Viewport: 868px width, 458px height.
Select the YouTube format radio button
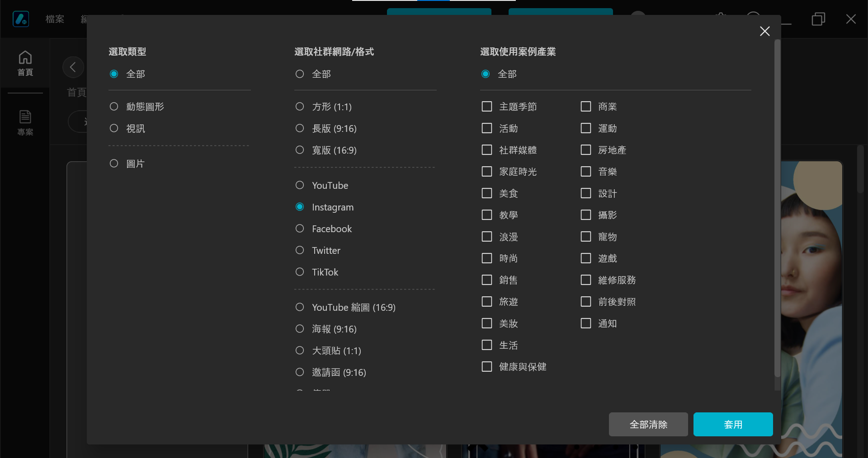pyautogui.click(x=300, y=185)
